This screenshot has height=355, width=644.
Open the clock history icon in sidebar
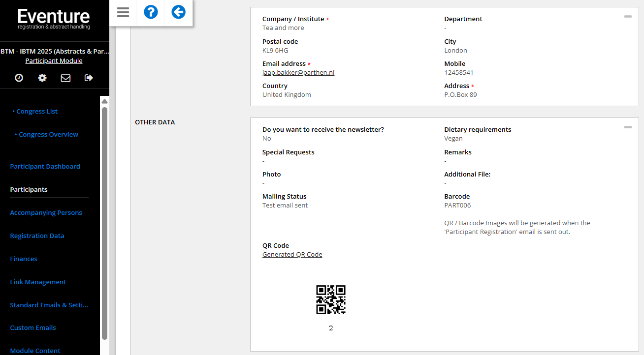click(x=19, y=78)
